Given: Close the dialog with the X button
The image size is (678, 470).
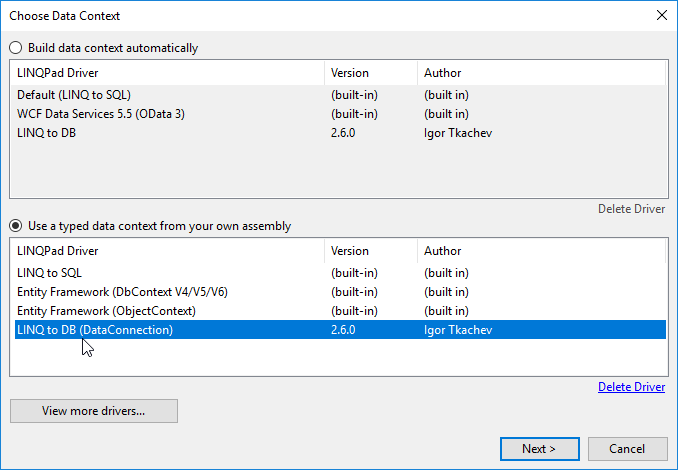Looking at the screenshot, I should (661, 15).
